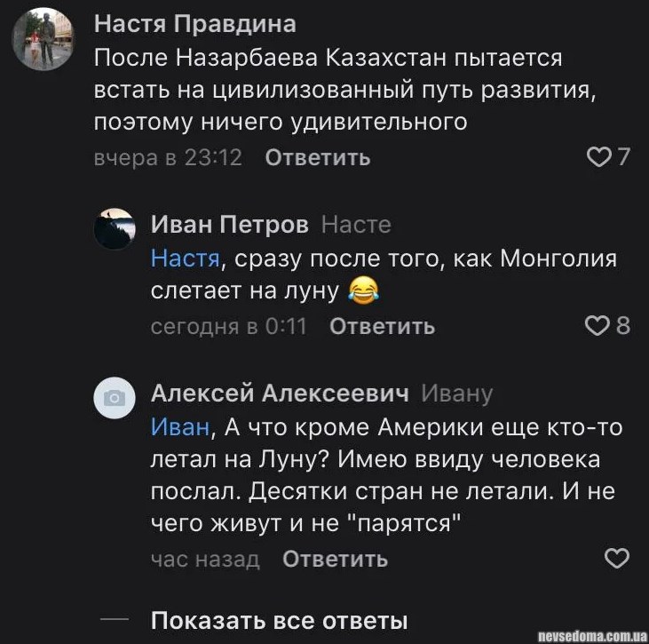Viewport: 649px width, 644px height.
Task: Click the grey Ивану reply-to label
Action: pyautogui.click(x=456, y=394)
